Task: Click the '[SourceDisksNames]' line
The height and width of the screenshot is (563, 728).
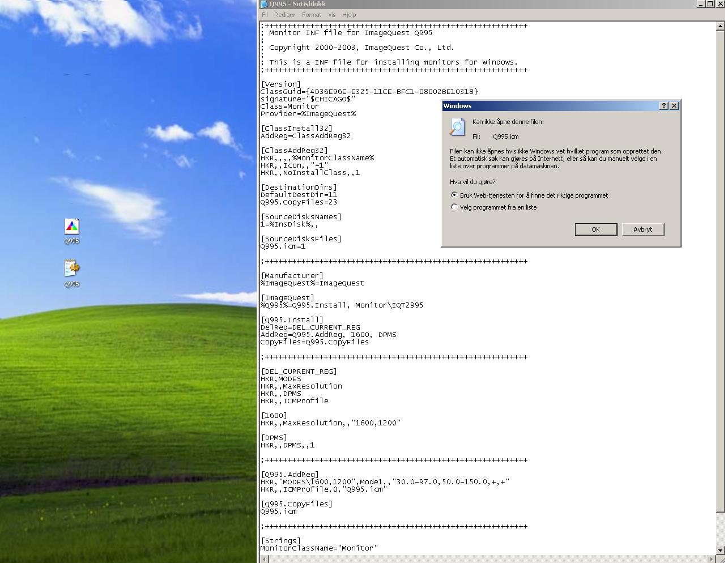Action: [301, 217]
